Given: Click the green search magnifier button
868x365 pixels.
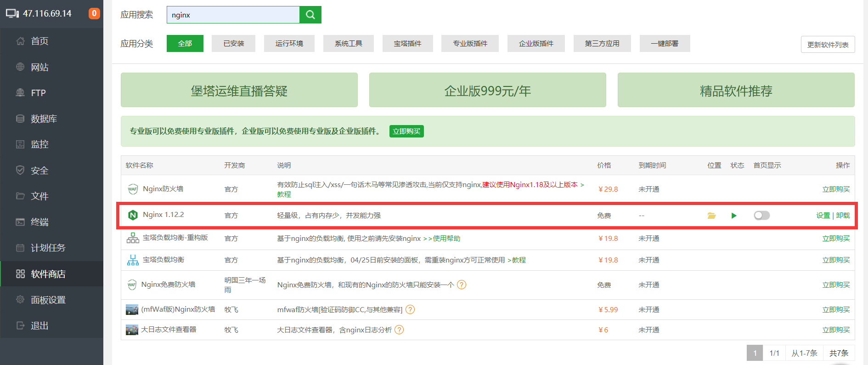Looking at the screenshot, I should (310, 15).
